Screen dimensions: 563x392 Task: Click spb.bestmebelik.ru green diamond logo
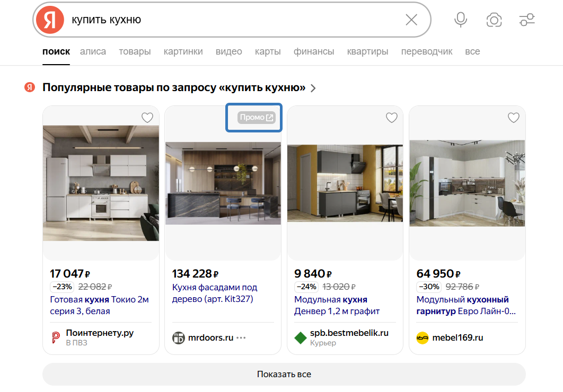point(301,338)
